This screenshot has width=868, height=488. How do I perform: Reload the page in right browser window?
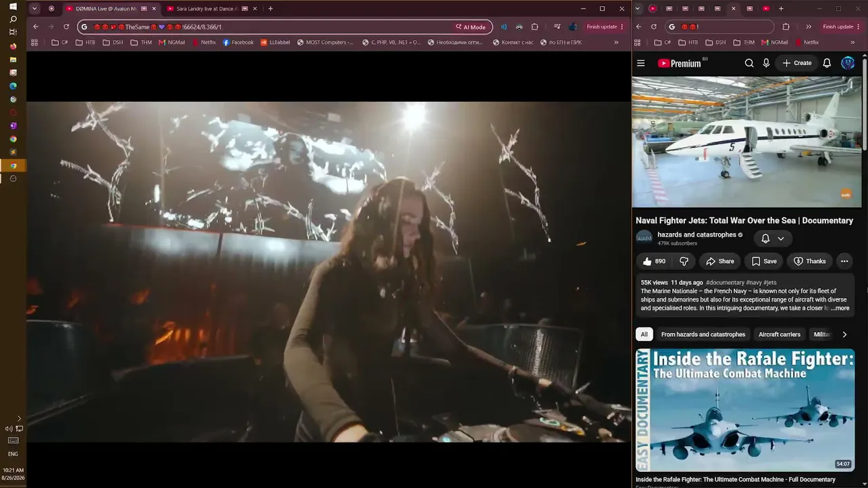654,26
